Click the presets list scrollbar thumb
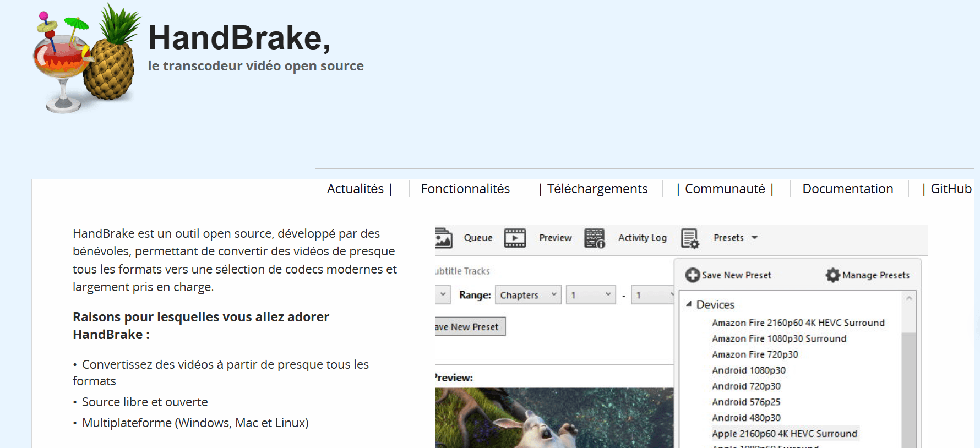The width and height of the screenshot is (980, 448). pyautogui.click(x=909, y=390)
